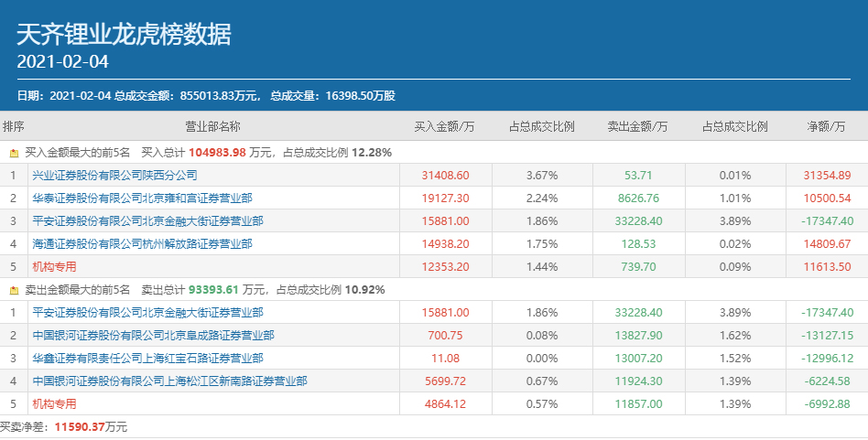Select the buy amount 5699.72
The image size is (868, 440).
pyautogui.click(x=445, y=381)
